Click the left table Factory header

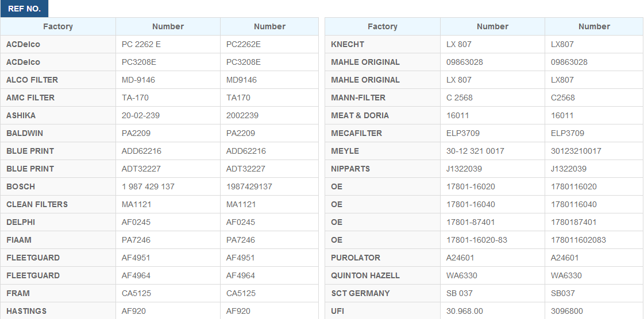58,26
